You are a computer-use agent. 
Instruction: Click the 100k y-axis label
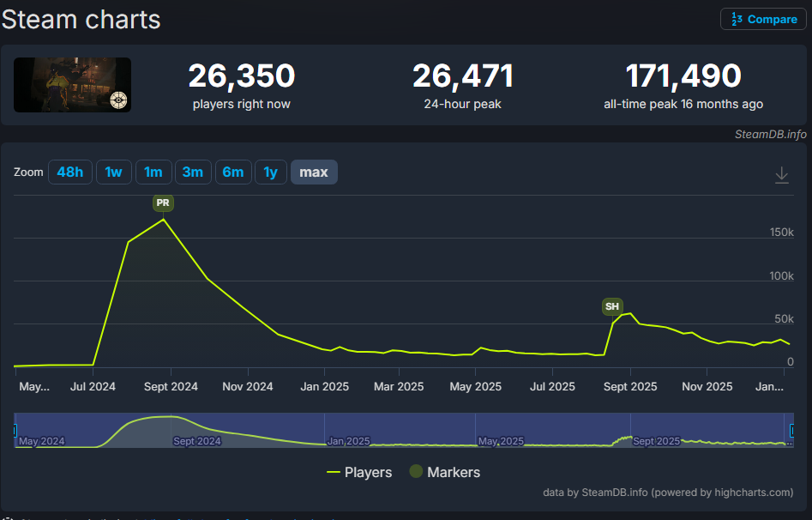tap(781, 275)
